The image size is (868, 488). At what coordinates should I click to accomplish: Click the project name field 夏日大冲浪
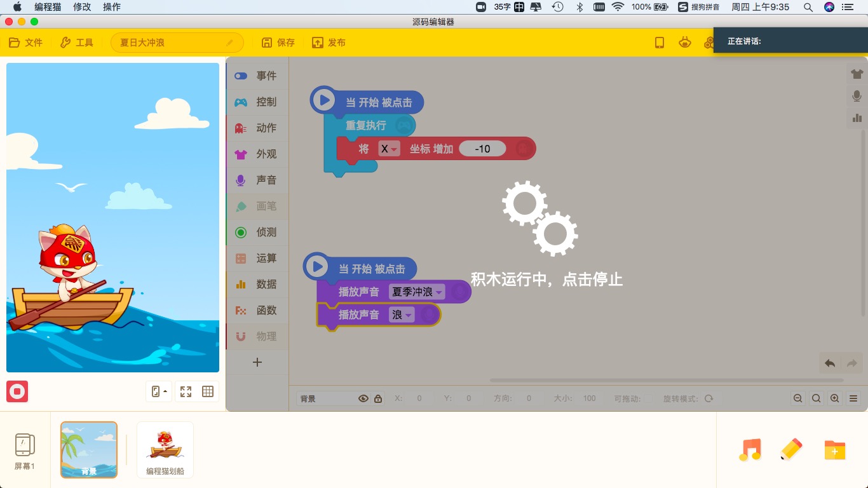tap(177, 43)
